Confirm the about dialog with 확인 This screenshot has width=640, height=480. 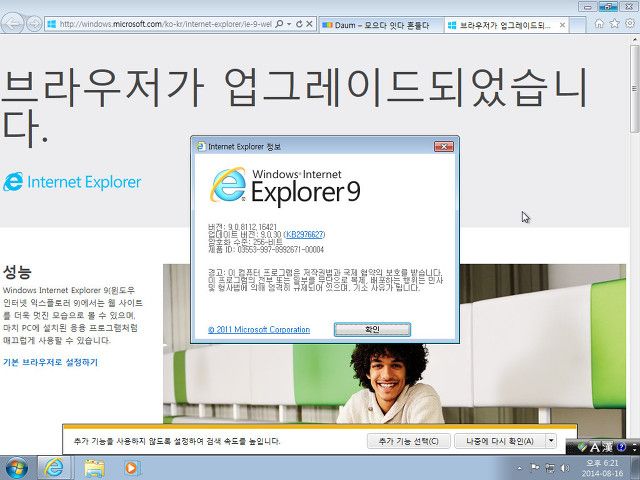click(x=372, y=329)
